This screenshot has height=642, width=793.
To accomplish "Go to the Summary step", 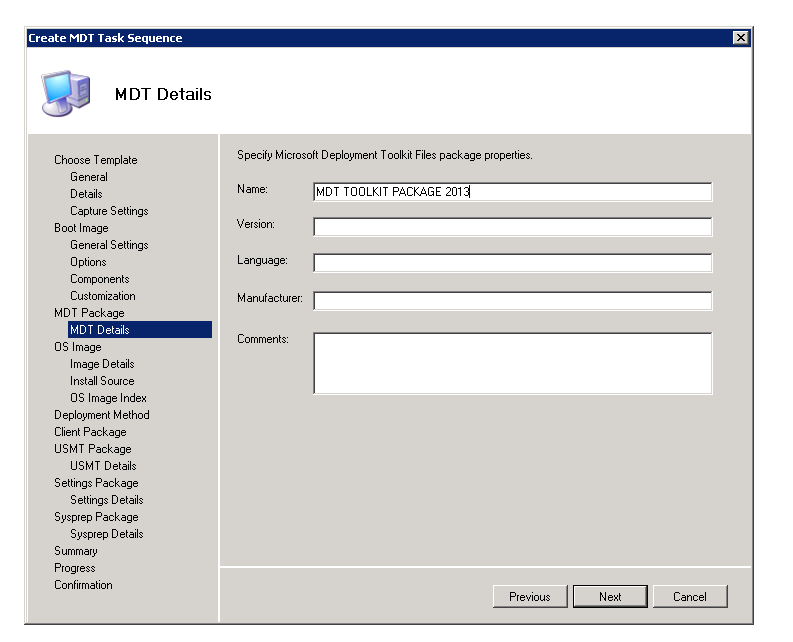I will (76, 551).
